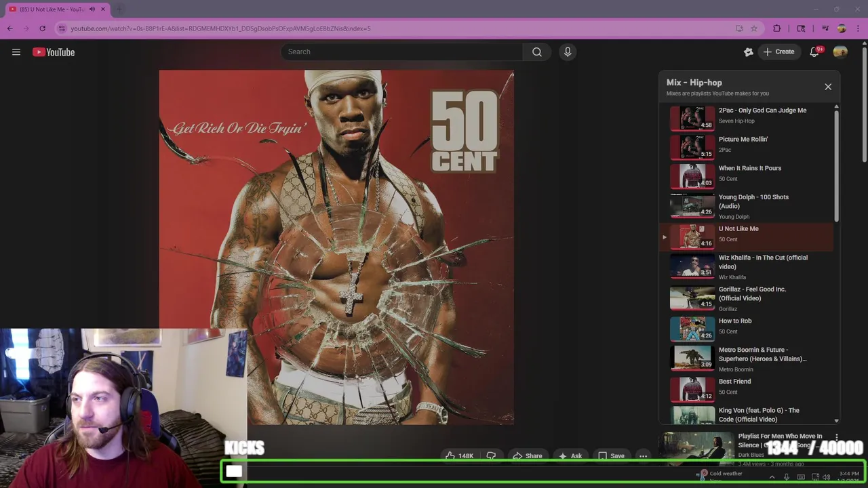Viewport: 868px width, 488px height.
Task: Open the star-shaped icon beside Create
Action: 749,52
